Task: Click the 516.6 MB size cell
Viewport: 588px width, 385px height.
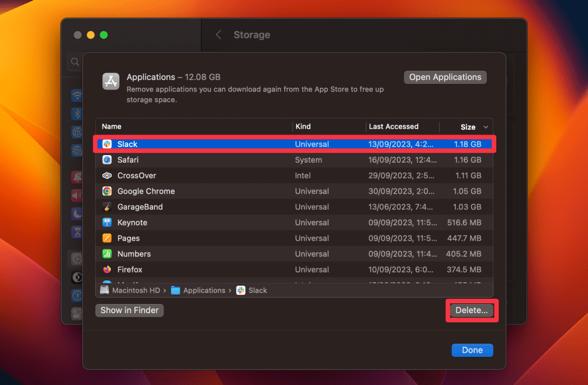Action: [464, 222]
